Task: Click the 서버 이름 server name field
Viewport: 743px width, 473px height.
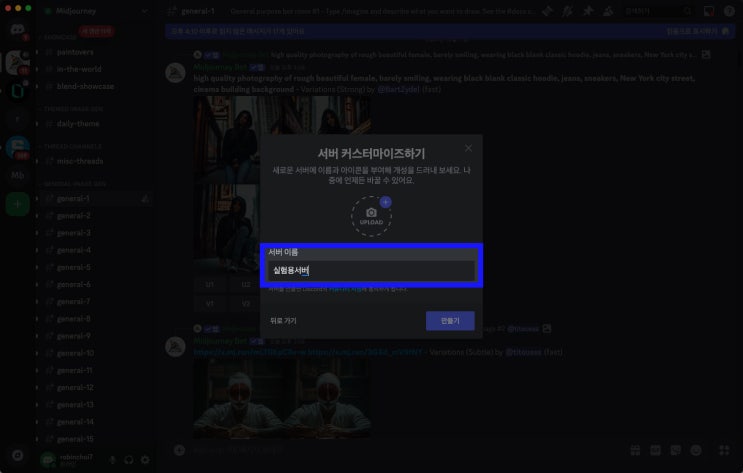Action: click(372, 271)
